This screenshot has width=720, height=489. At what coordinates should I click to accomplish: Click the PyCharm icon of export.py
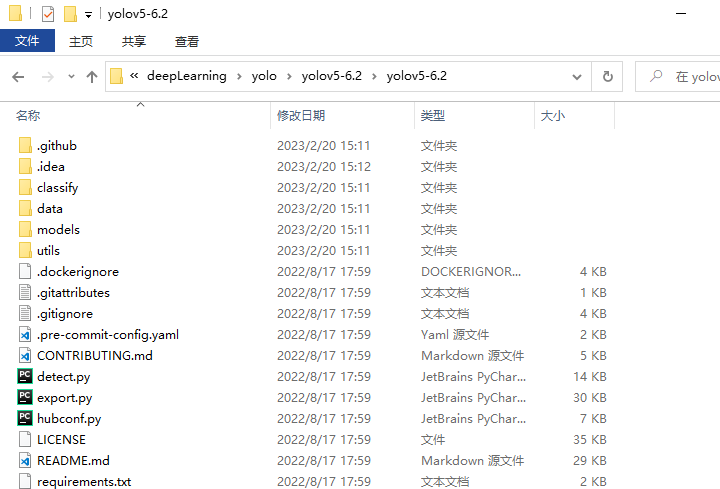coord(25,398)
